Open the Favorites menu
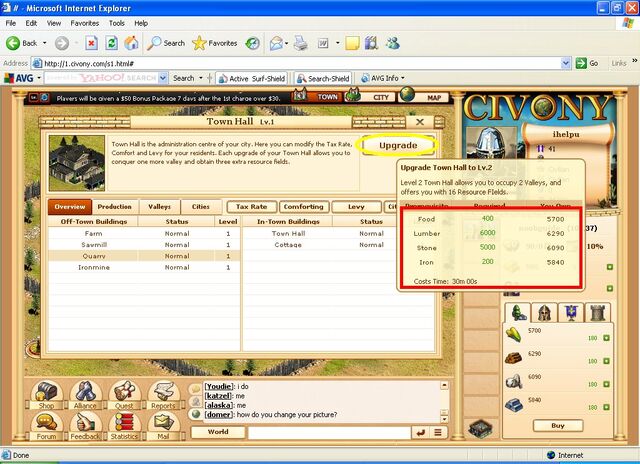640x464 pixels. click(x=84, y=23)
